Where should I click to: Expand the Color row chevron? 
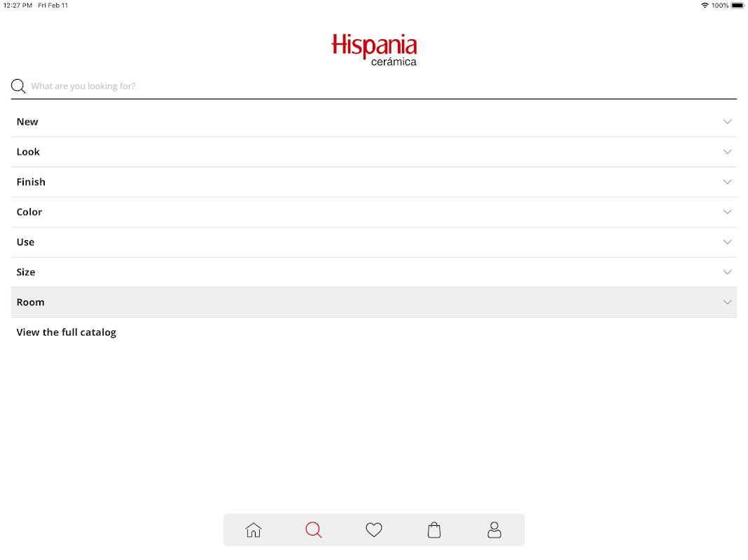pyautogui.click(x=727, y=211)
